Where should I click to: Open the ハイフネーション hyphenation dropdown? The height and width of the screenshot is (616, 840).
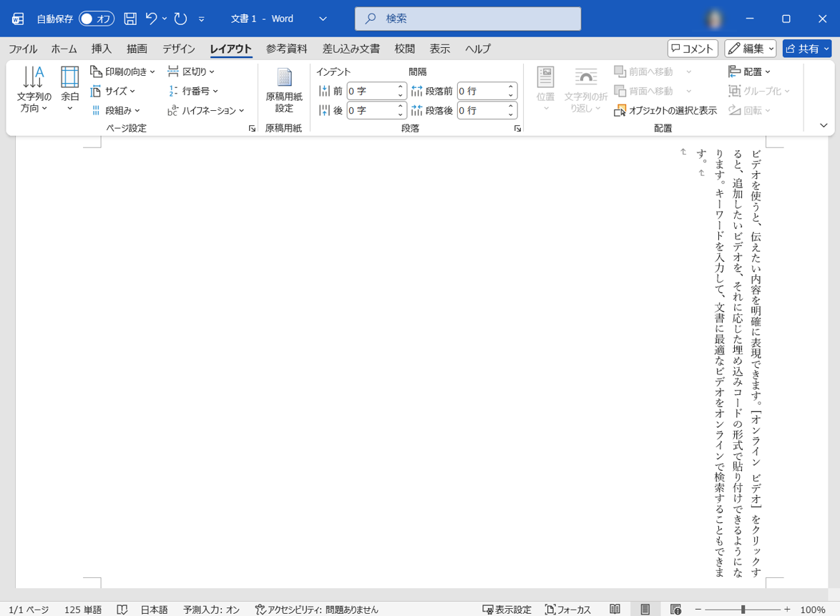(206, 110)
